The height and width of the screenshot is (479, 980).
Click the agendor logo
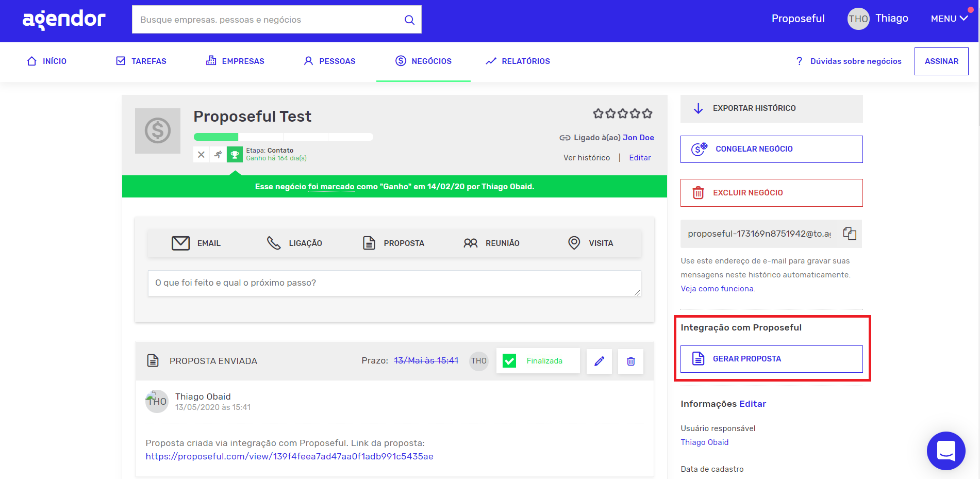click(64, 20)
